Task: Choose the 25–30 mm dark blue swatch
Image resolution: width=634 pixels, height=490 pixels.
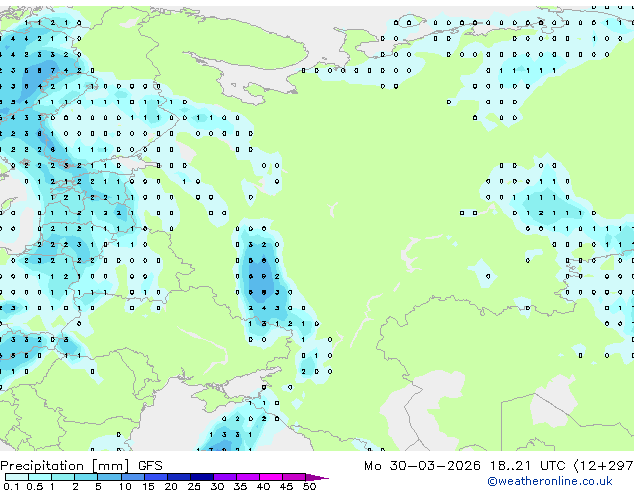Action: 202,477
